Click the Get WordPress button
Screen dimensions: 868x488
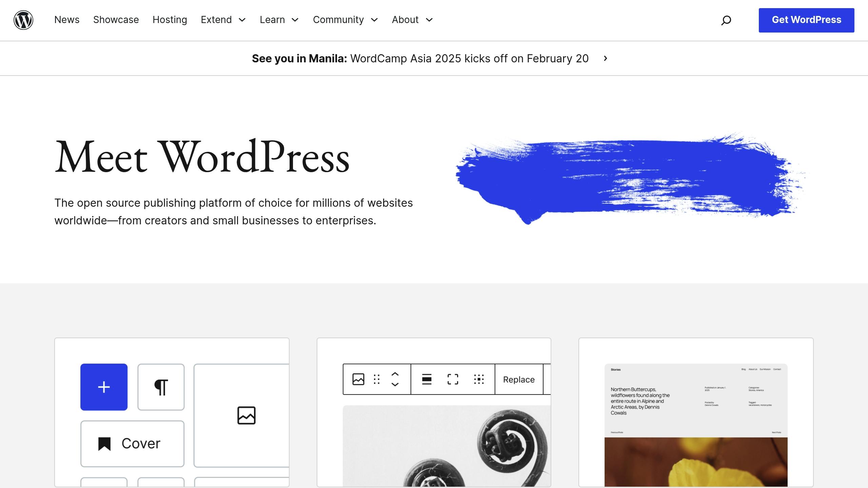[x=807, y=20]
